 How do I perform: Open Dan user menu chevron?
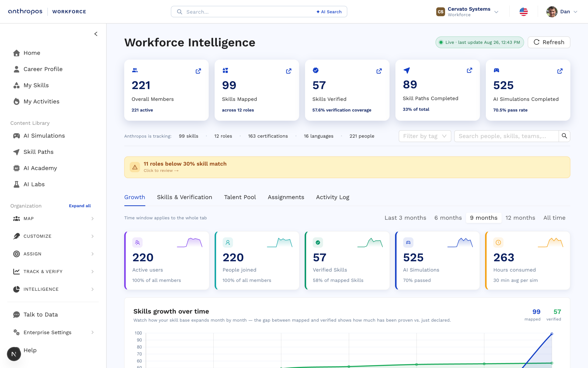(575, 12)
